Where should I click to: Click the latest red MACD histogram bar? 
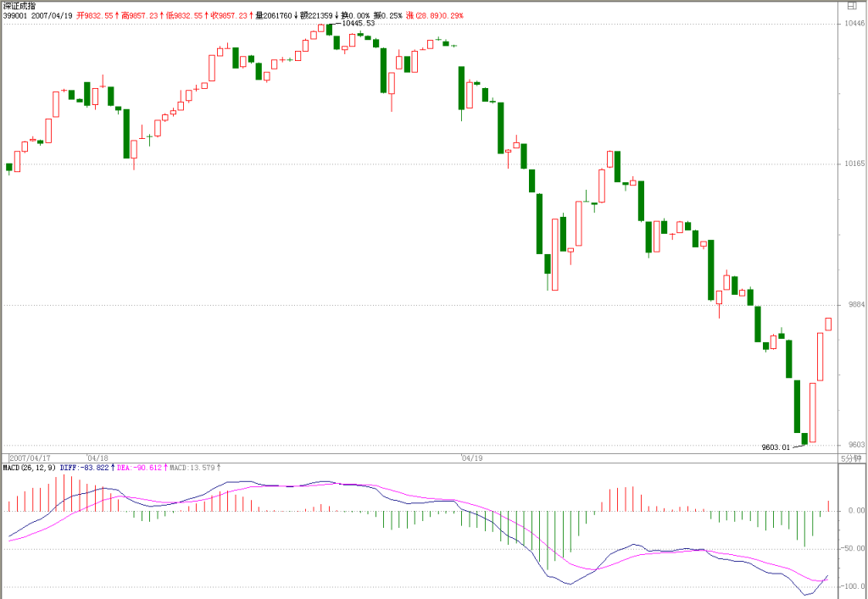click(x=829, y=506)
